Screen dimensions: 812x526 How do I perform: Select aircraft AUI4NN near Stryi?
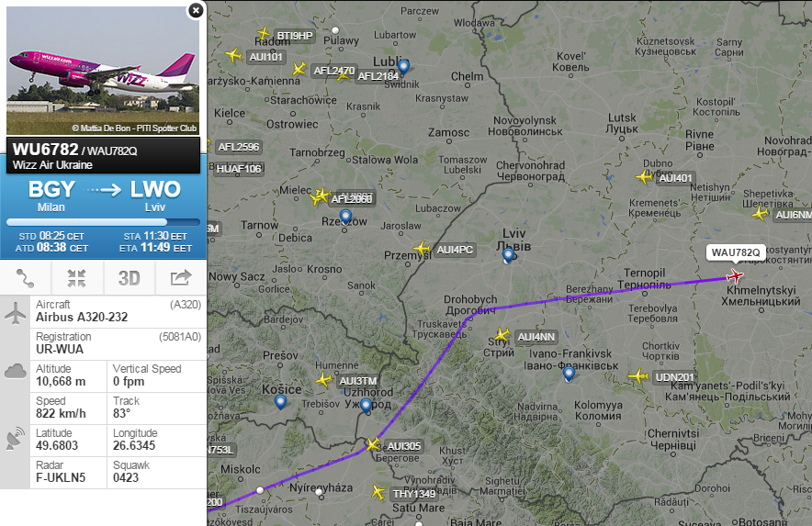tap(502, 335)
